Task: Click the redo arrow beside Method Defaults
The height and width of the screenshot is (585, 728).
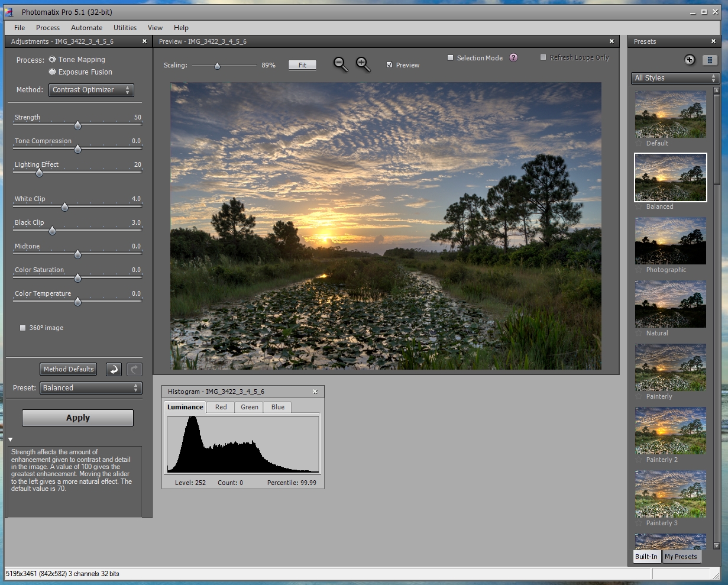Action: [x=134, y=369]
